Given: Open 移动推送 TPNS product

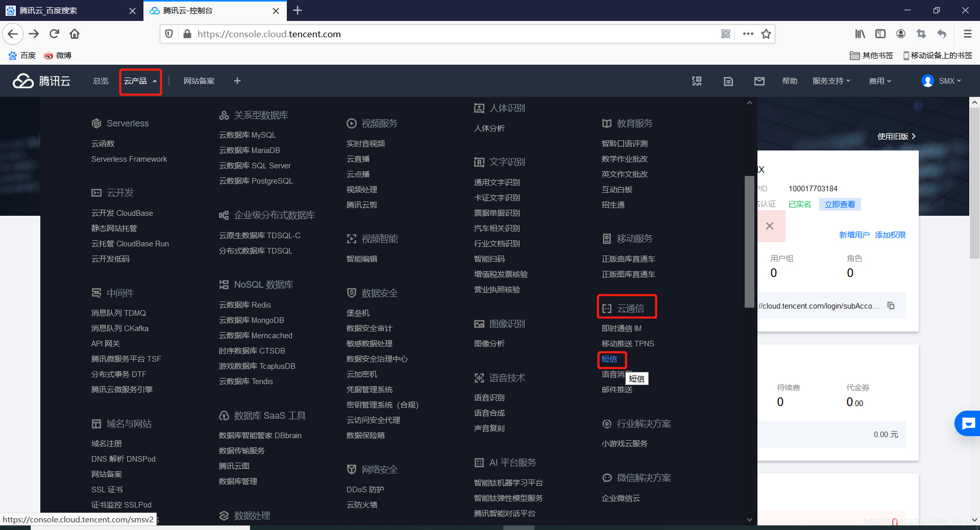Looking at the screenshot, I should (x=628, y=344).
